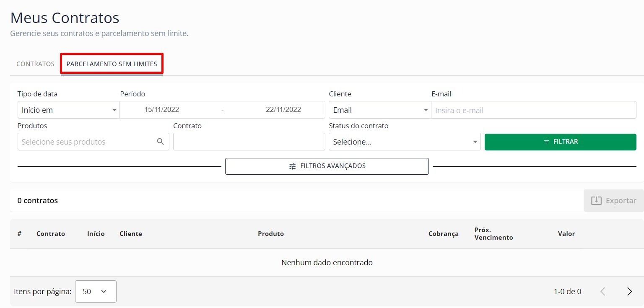Change items per page from 50
The image size is (644, 308).
(96, 291)
